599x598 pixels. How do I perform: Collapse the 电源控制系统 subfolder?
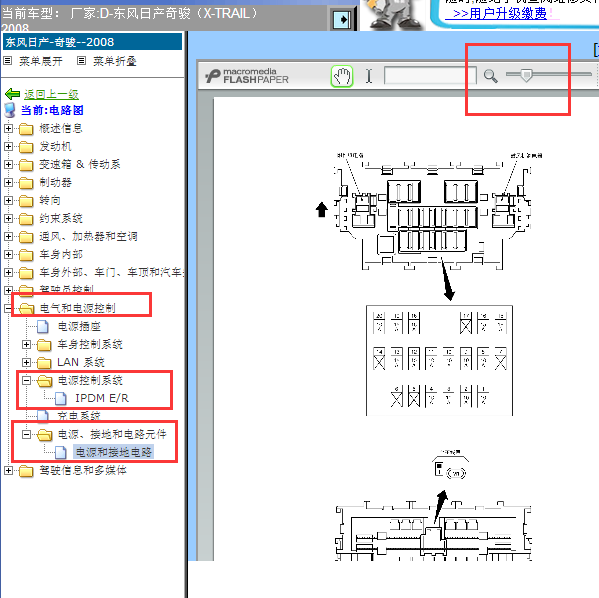(x=26, y=380)
